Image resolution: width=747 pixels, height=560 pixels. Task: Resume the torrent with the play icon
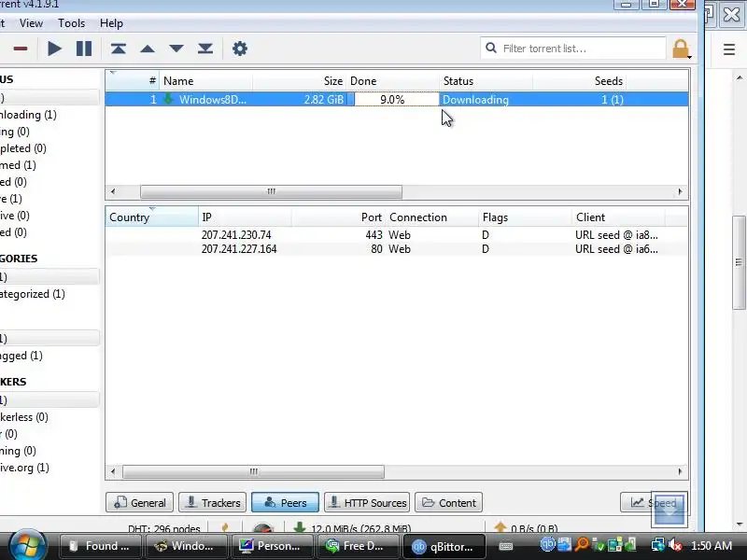pos(55,49)
